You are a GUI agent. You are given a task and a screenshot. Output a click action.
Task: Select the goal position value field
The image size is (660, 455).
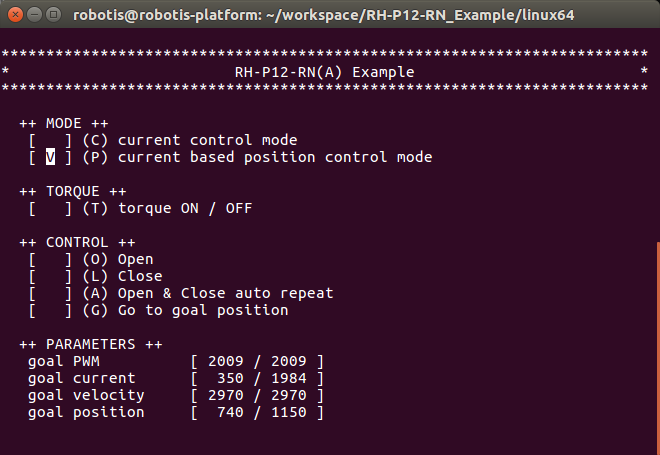(257, 412)
